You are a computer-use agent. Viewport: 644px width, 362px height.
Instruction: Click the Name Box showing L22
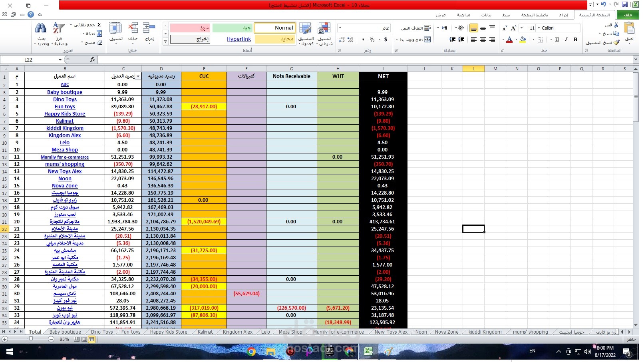point(29,60)
